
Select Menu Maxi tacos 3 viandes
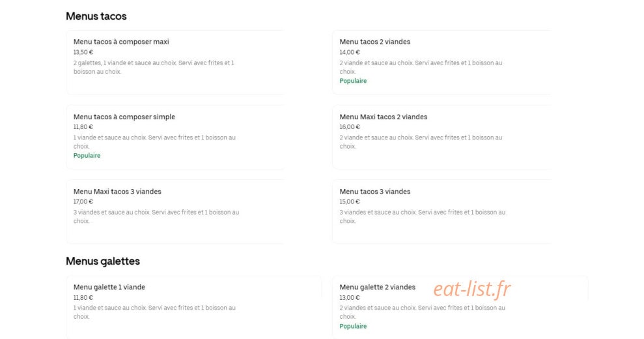point(175,211)
